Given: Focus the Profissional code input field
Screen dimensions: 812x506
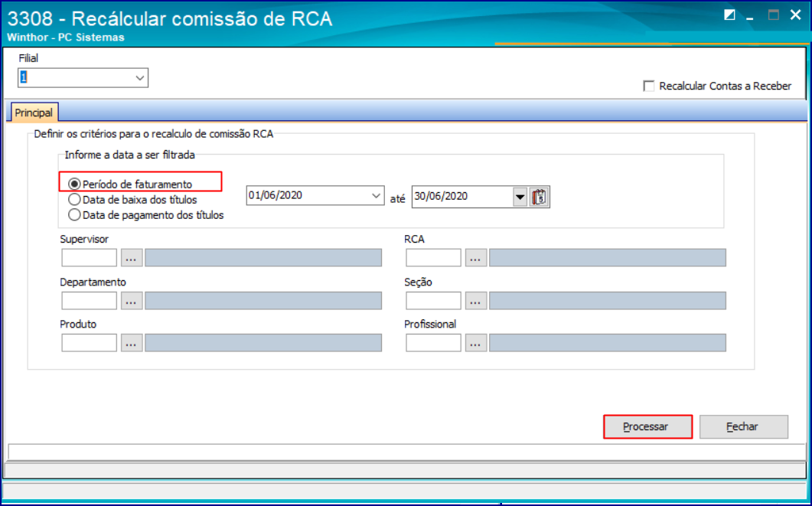Looking at the screenshot, I should 433,342.
